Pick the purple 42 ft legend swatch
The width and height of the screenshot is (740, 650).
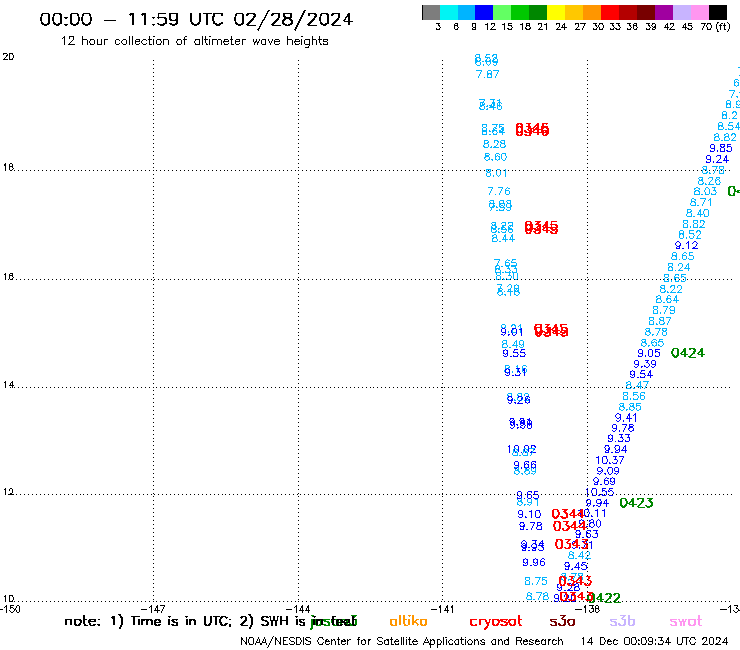coord(663,12)
